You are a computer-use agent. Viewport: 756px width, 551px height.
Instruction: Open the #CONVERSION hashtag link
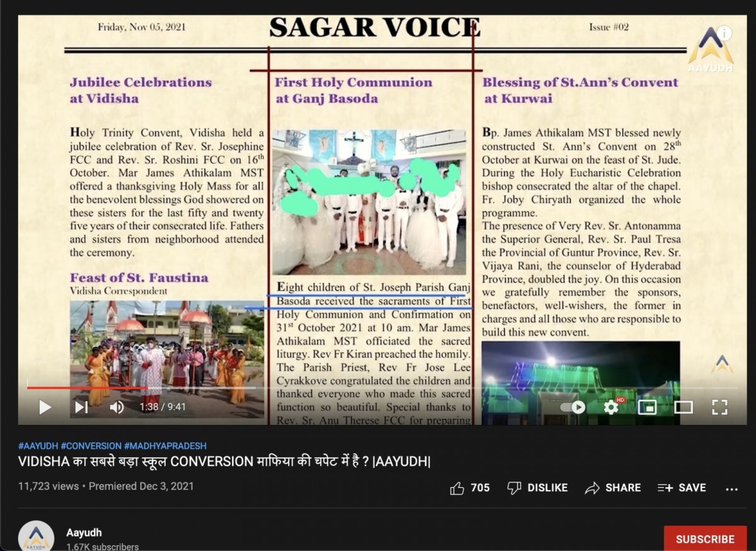91,446
